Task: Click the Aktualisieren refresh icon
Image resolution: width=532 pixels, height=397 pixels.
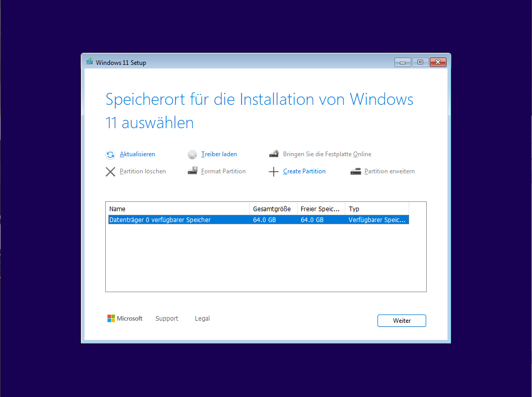Action: point(110,155)
